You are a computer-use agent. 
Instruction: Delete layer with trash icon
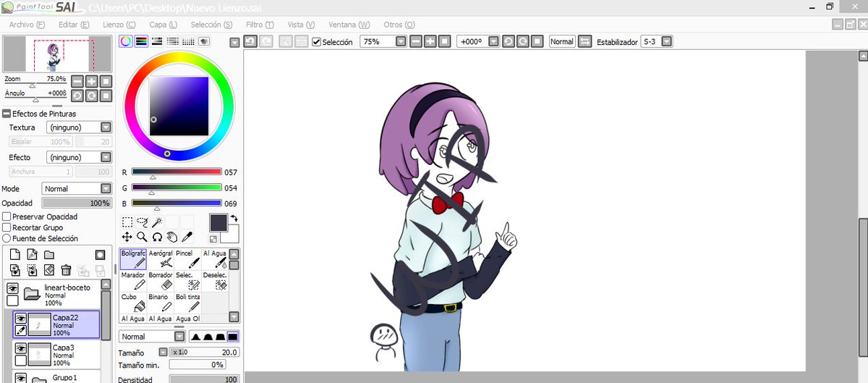point(66,270)
